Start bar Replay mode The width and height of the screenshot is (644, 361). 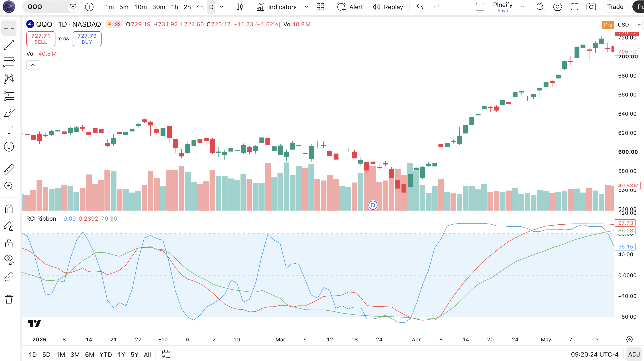[x=388, y=7]
